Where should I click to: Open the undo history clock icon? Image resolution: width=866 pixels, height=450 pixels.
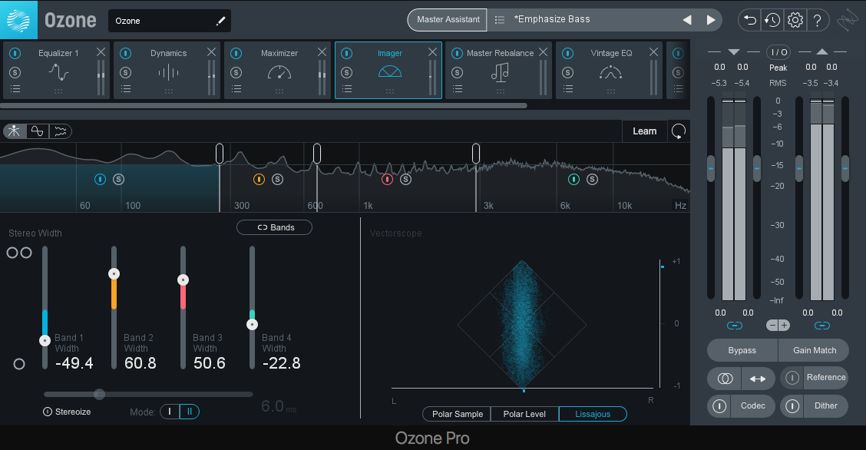tap(772, 20)
